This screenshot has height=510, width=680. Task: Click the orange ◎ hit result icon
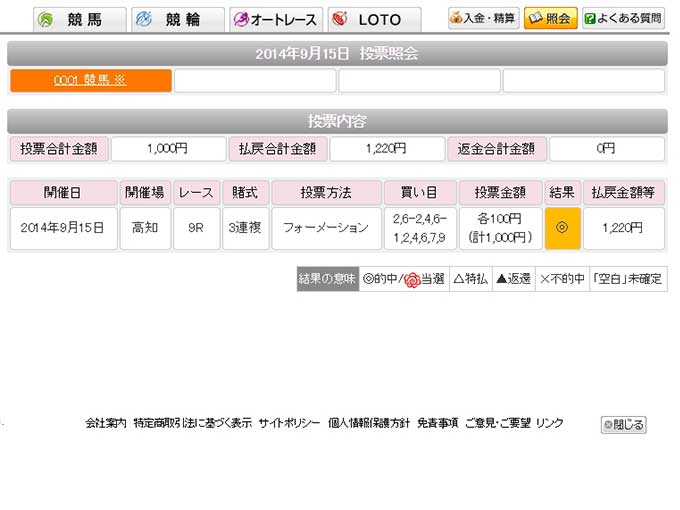(562, 228)
